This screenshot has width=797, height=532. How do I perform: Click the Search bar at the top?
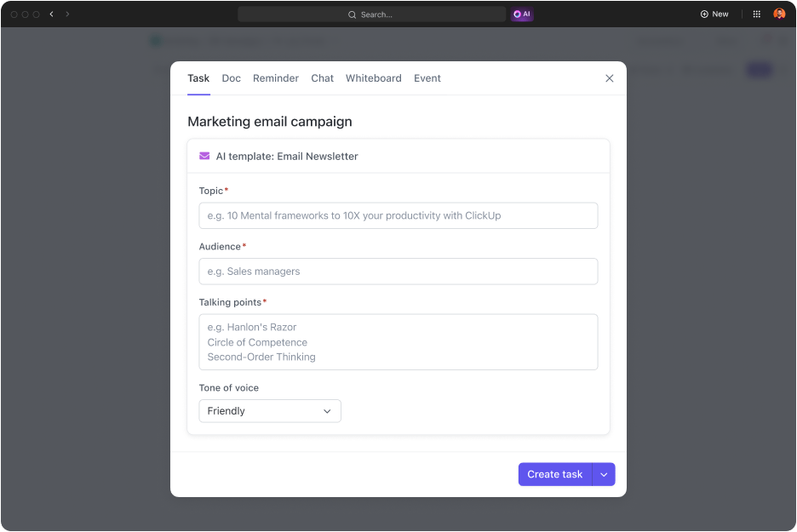pos(371,14)
